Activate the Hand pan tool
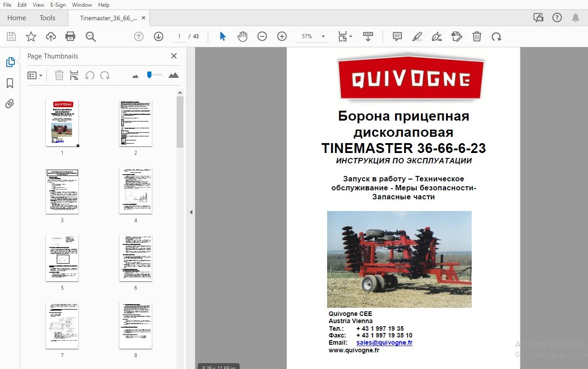This screenshot has height=369, width=588. tap(242, 36)
